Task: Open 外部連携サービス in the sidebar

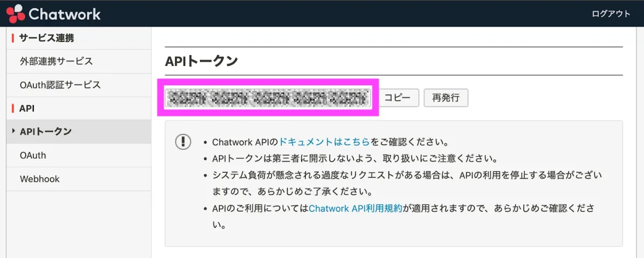Action: [x=56, y=61]
